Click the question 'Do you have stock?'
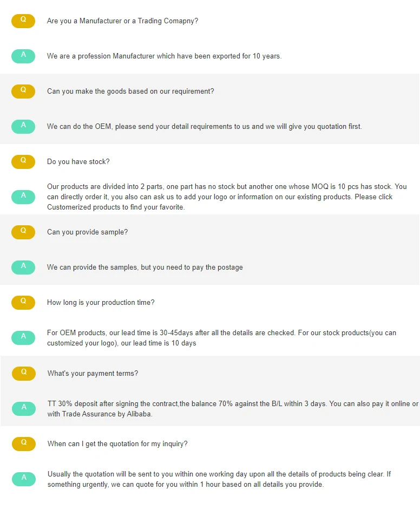420x509 pixels. (78, 162)
